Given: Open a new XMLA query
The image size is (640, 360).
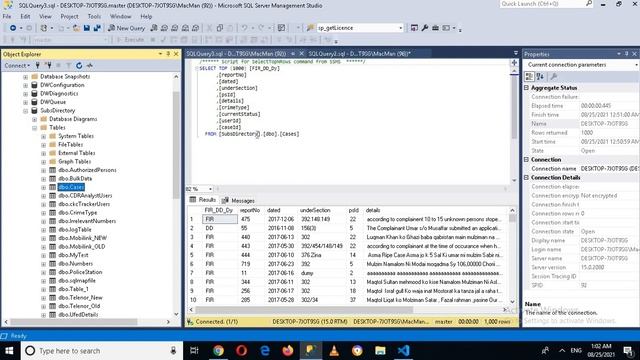Looking at the screenshot, I should [x=185, y=28].
